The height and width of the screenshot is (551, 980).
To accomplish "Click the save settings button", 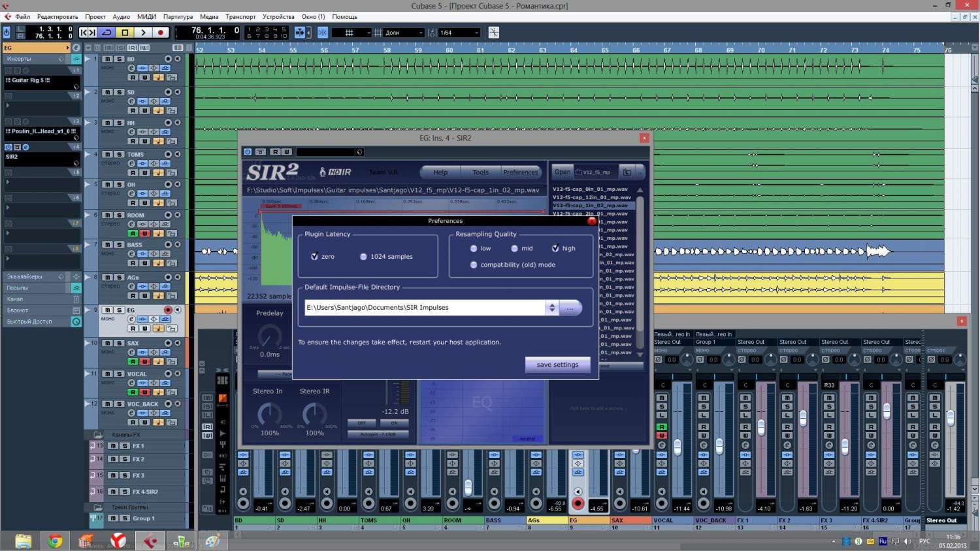I will (x=557, y=365).
